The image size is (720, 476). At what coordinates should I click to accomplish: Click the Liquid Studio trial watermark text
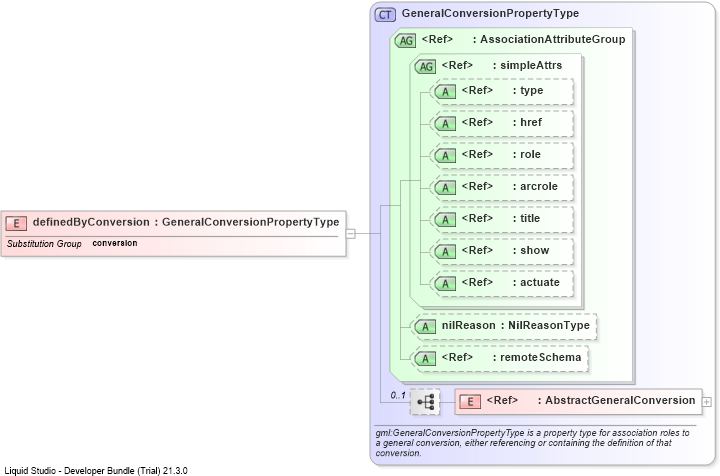point(96,471)
